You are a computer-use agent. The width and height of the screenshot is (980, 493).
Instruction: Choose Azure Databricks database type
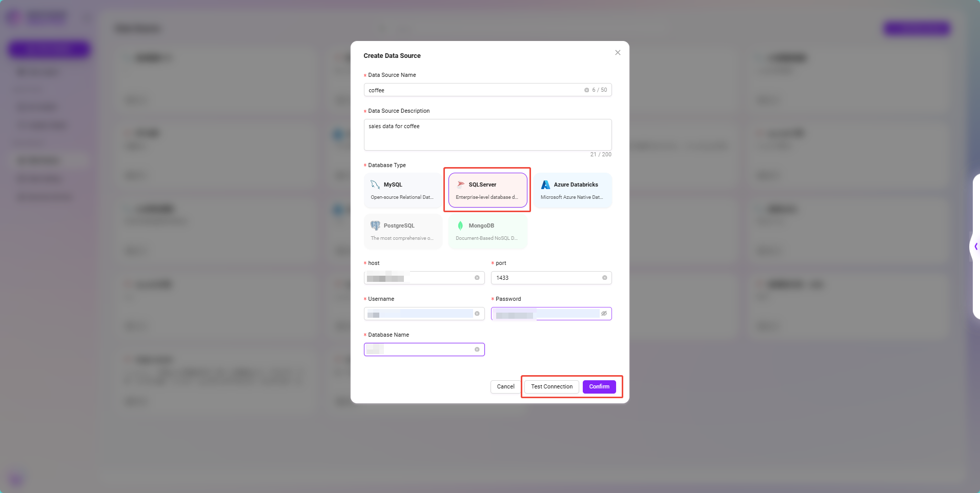point(573,191)
